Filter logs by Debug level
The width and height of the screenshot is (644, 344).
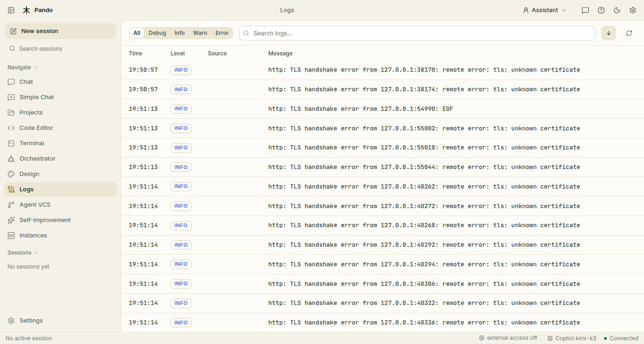pos(157,33)
